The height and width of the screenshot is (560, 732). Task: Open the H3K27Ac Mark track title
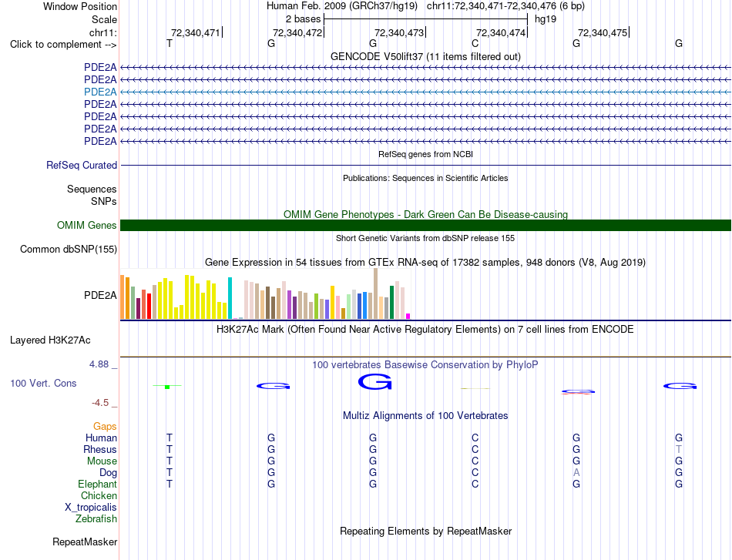click(x=425, y=330)
